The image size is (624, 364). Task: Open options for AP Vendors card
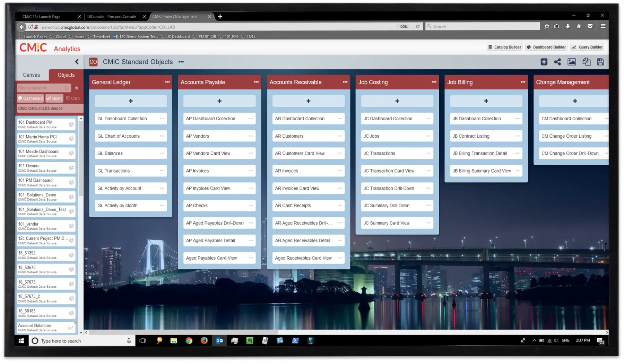(x=251, y=136)
